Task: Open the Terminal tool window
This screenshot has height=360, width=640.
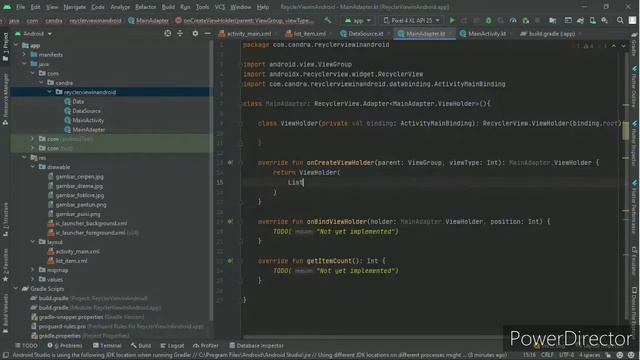Action: [x=107, y=346]
